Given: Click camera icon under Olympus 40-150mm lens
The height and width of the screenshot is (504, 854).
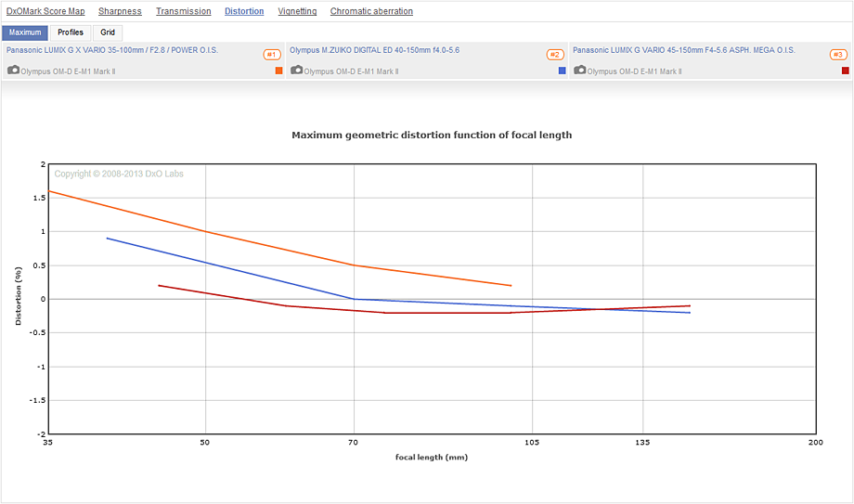Looking at the screenshot, I should click(x=296, y=71).
